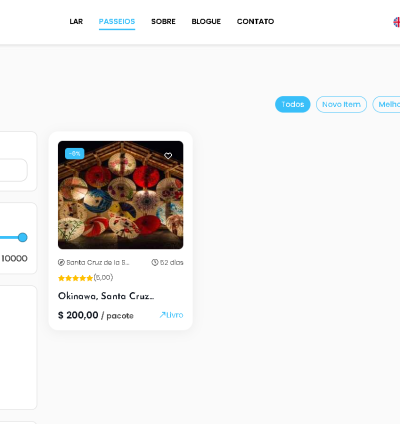This screenshot has height=424, width=400.
Task: Open the BLOGUE navigation link
Action: point(206,21)
